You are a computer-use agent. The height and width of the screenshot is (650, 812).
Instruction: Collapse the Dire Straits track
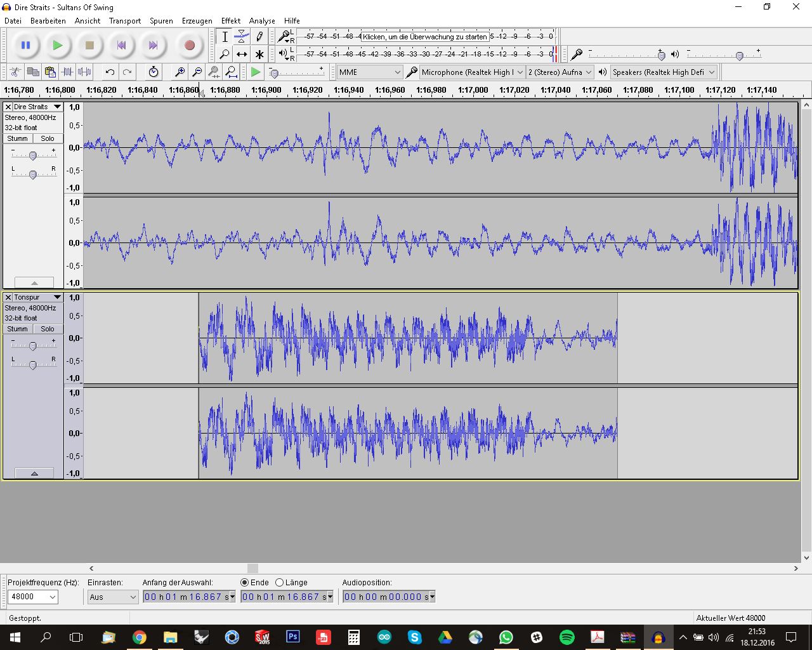(x=34, y=282)
